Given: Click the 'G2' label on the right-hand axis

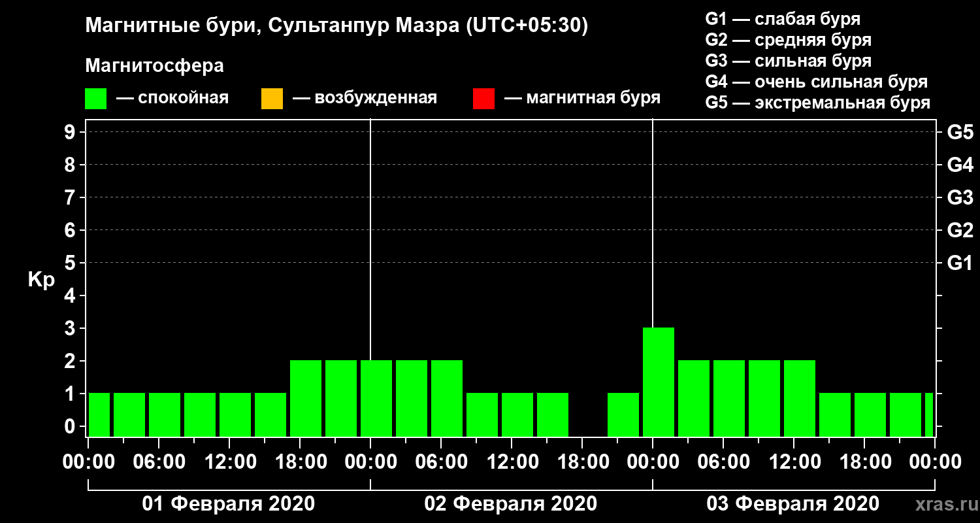Looking at the screenshot, I should point(960,230).
